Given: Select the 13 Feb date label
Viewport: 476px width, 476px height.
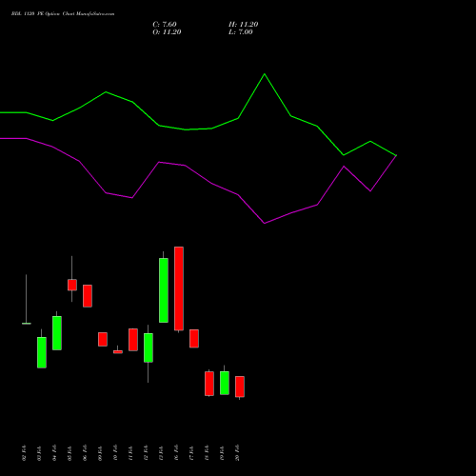Looking at the screenshot, I should point(161,453).
